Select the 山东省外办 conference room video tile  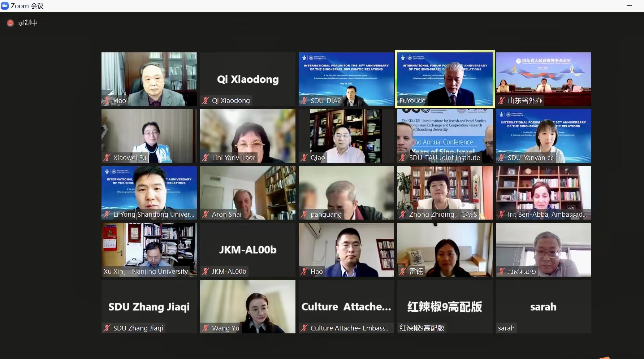(x=544, y=79)
